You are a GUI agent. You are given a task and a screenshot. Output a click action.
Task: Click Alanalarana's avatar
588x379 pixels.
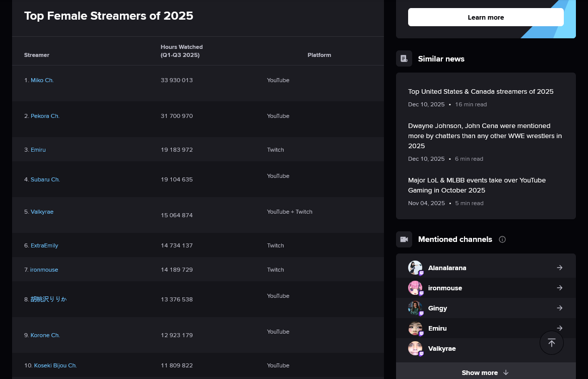click(415, 268)
